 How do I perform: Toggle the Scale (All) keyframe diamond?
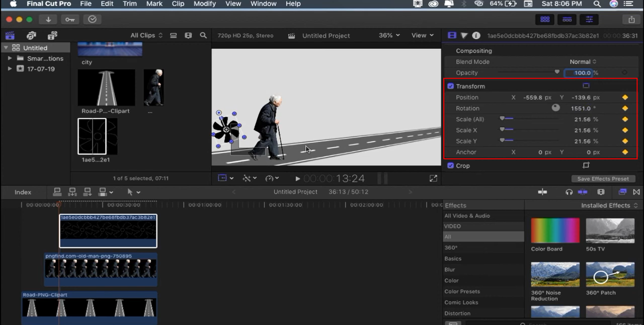tap(625, 120)
